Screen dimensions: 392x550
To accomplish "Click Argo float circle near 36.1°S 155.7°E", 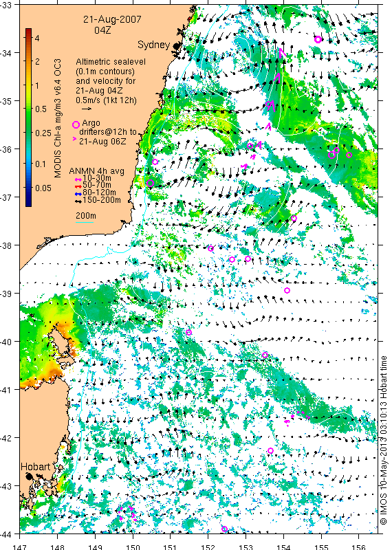I will (349, 155).
